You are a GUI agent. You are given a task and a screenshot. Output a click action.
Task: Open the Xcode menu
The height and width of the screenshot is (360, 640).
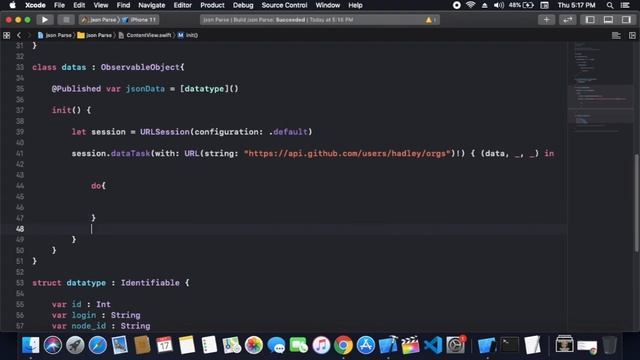[35, 5]
